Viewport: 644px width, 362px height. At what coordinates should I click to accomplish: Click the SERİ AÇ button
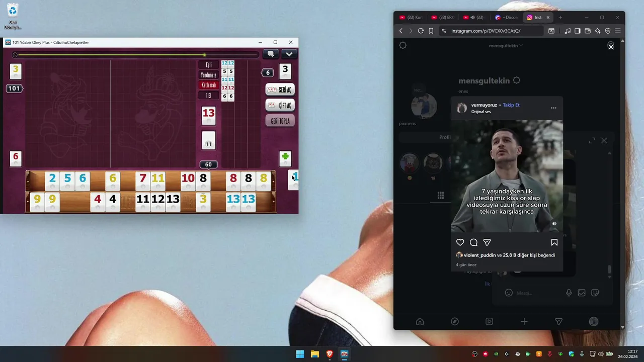coord(280,89)
